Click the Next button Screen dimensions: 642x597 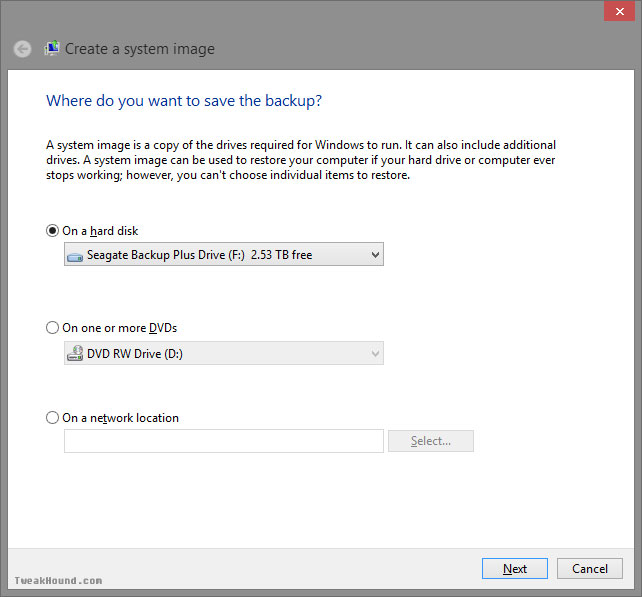coord(515,568)
